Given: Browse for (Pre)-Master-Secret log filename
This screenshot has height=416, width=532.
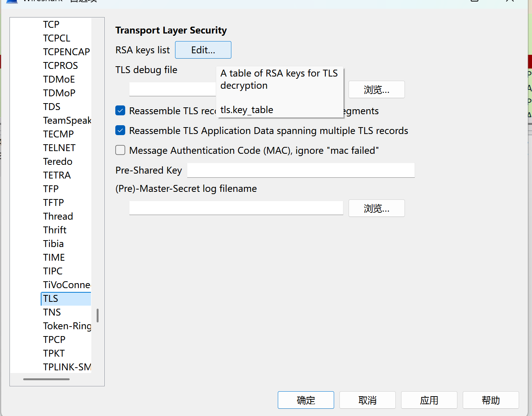Looking at the screenshot, I should (x=376, y=208).
